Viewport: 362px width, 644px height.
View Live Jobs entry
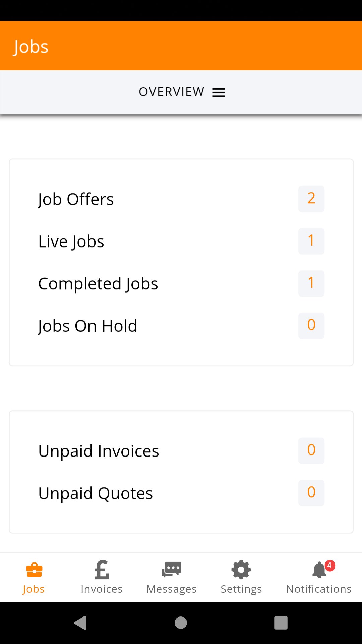coord(71,241)
